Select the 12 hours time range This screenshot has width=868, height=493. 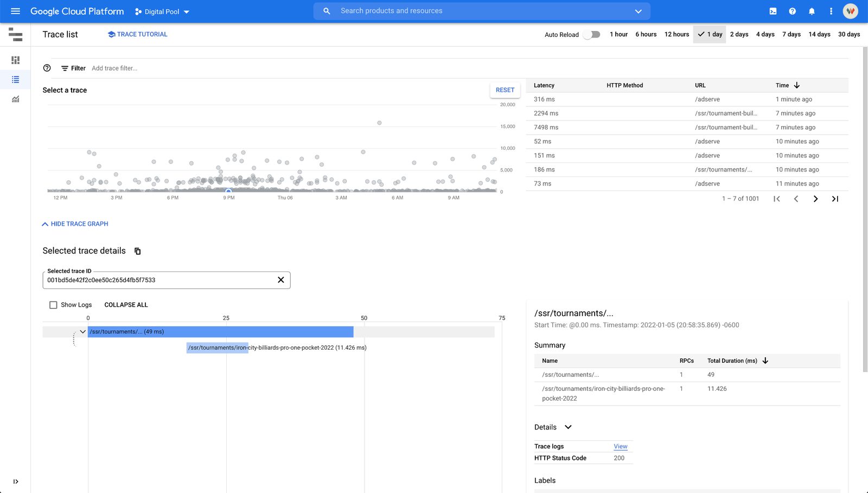point(676,34)
